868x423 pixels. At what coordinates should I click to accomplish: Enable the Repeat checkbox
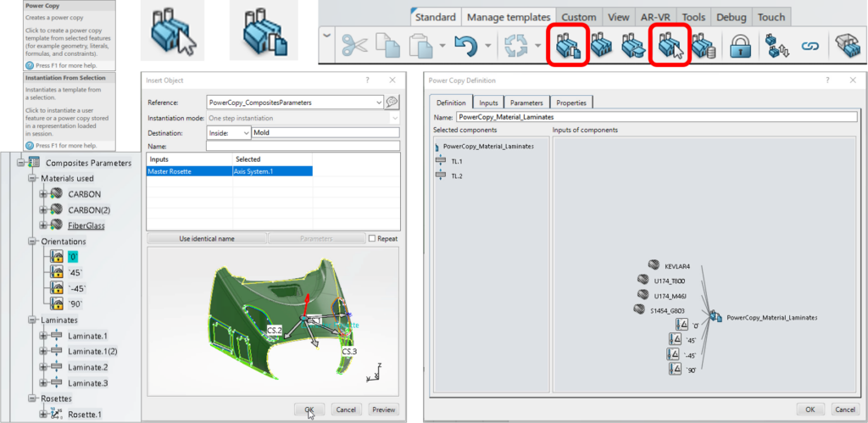coord(373,239)
